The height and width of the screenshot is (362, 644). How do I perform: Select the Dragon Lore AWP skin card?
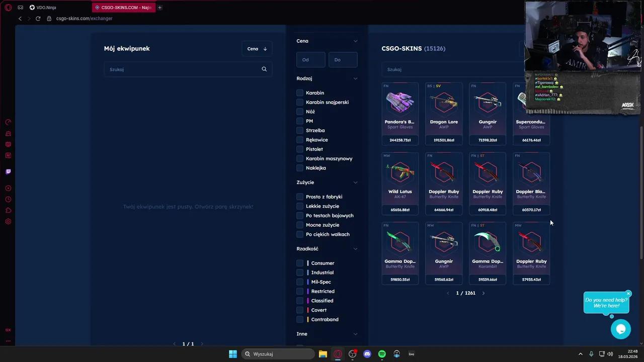coord(444,114)
